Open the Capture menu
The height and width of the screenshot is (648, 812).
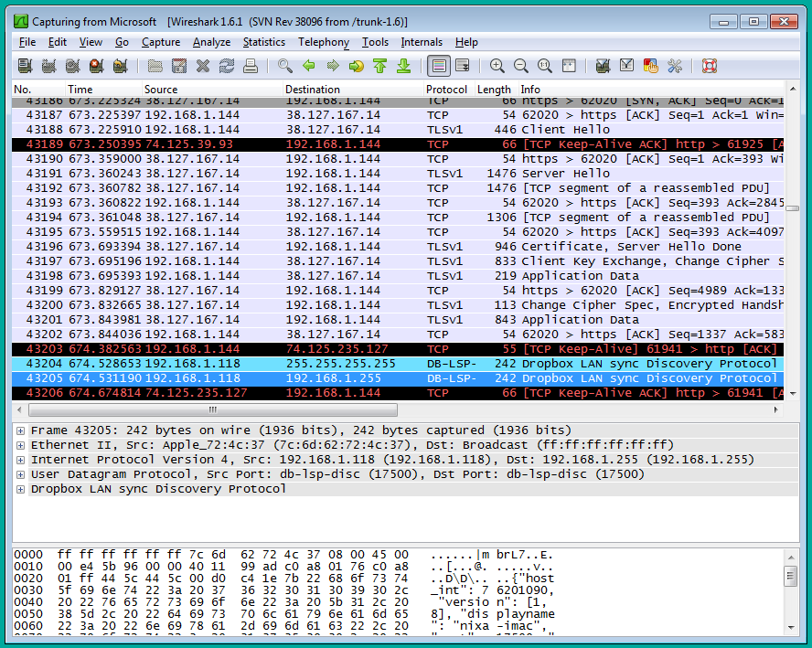coord(161,42)
